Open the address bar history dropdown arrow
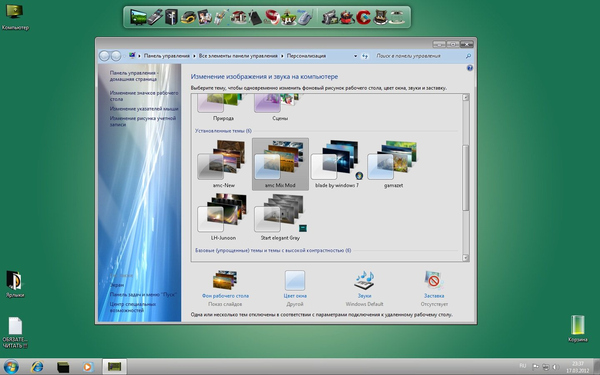Viewport: 600px width, 375px height. click(x=355, y=56)
